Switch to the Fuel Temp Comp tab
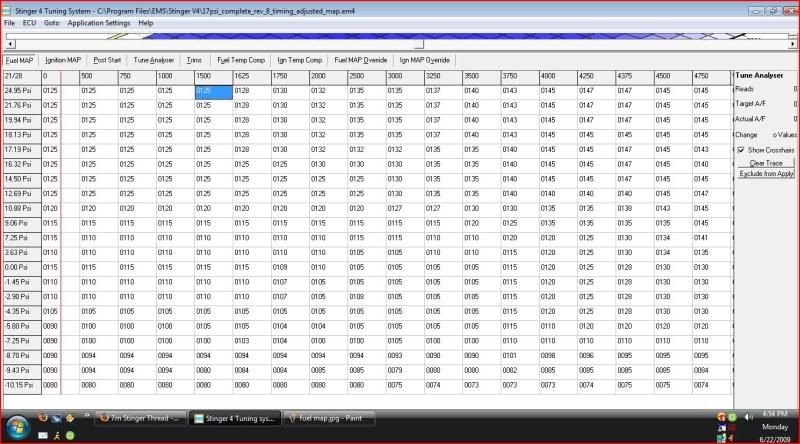This screenshot has height=444, width=800. tap(241, 60)
